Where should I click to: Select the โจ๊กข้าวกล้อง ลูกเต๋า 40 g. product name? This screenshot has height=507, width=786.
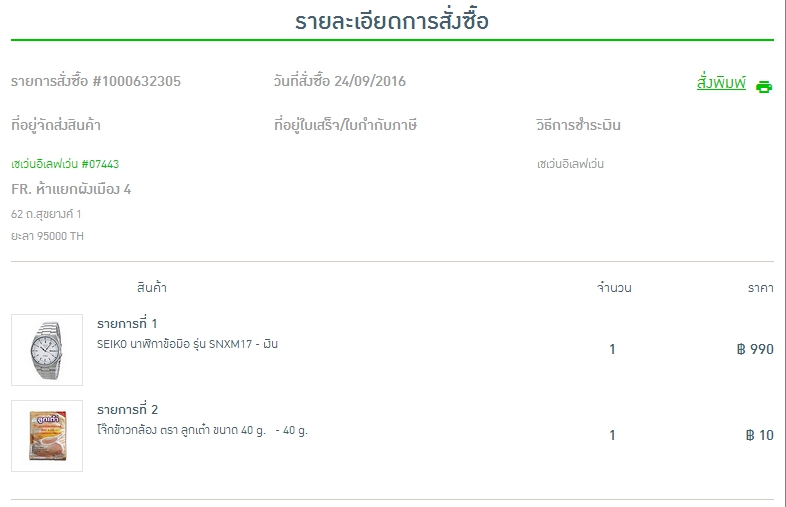click(x=202, y=430)
